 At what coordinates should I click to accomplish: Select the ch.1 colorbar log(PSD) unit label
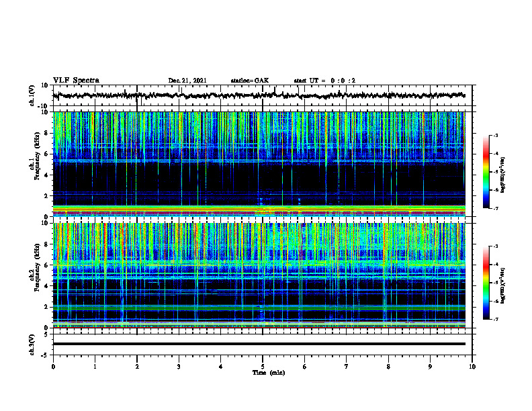pyautogui.click(x=502, y=175)
